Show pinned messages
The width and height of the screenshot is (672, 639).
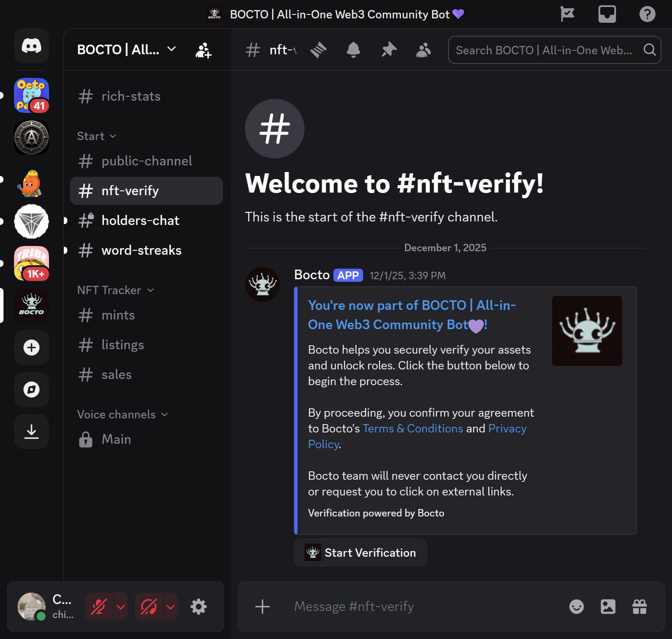[x=388, y=50]
